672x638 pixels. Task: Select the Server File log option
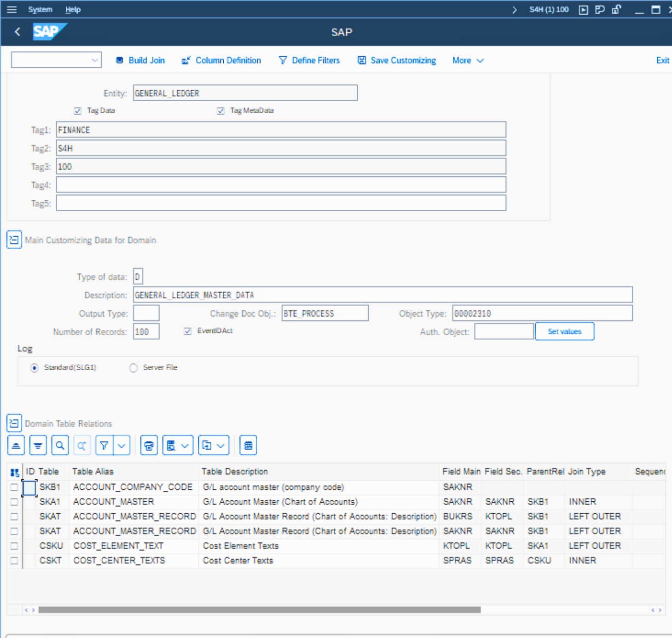pyautogui.click(x=133, y=368)
